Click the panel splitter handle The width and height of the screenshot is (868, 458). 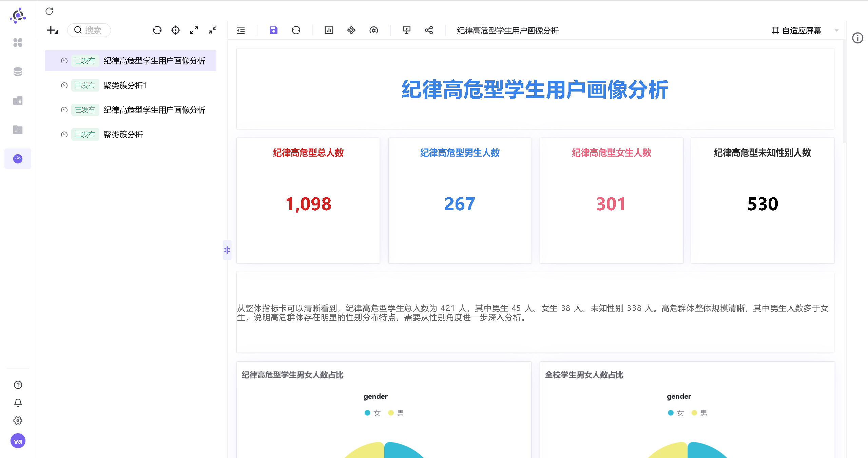[x=227, y=250]
